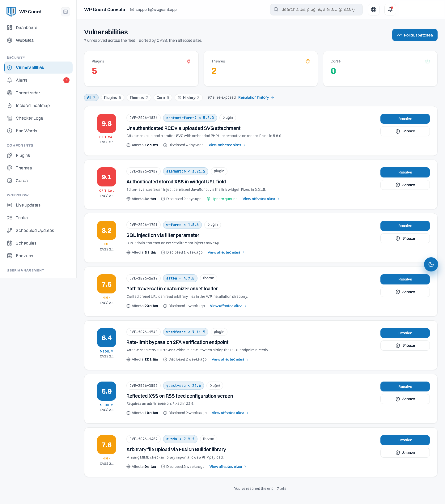Snooze the elementor stored XSS vulnerability

405,185
